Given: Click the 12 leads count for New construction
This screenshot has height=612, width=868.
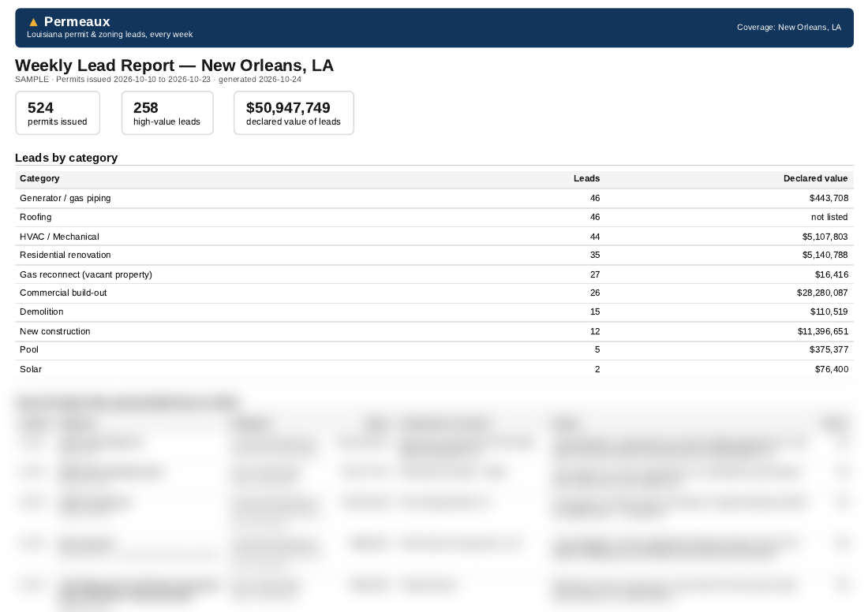Looking at the screenshot, I should click(x=595, y=331).
